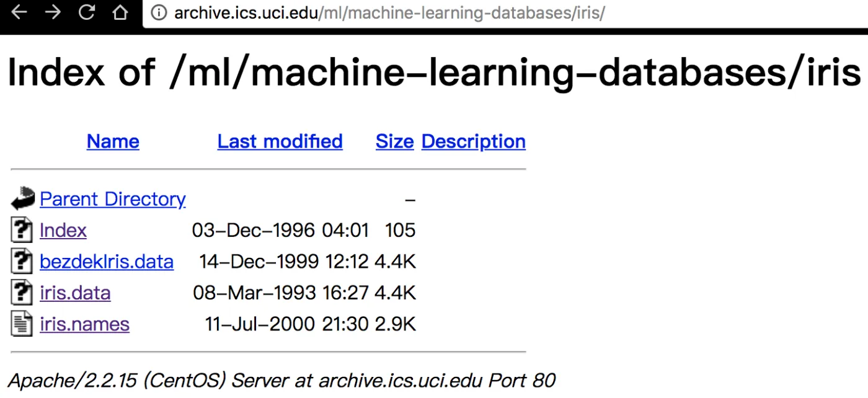Click the file icon beside bezdekIris.data

pyautogui.click(x=22, y=262)
